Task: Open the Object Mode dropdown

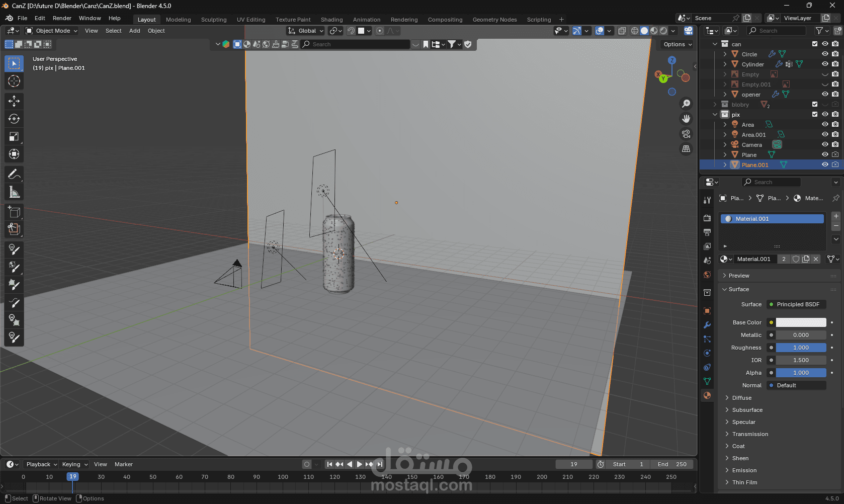Action: tap(52, 31)
